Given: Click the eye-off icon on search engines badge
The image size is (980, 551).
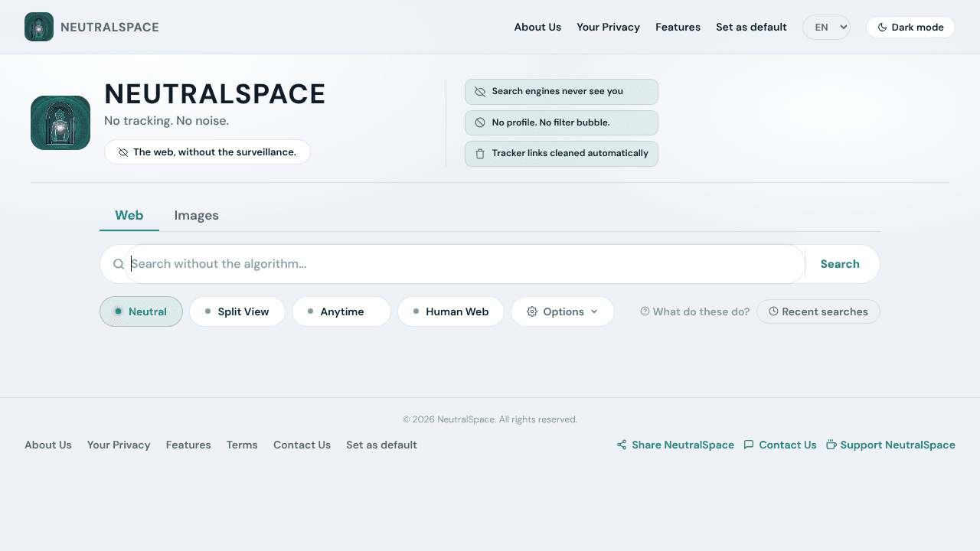Looking at the screenshot, I should pyautogui.click(x=480, y=92).
